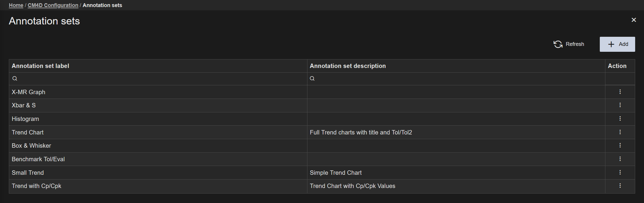Click the Refresh button
Screen dimensions: 644x203
click(569, 44)
